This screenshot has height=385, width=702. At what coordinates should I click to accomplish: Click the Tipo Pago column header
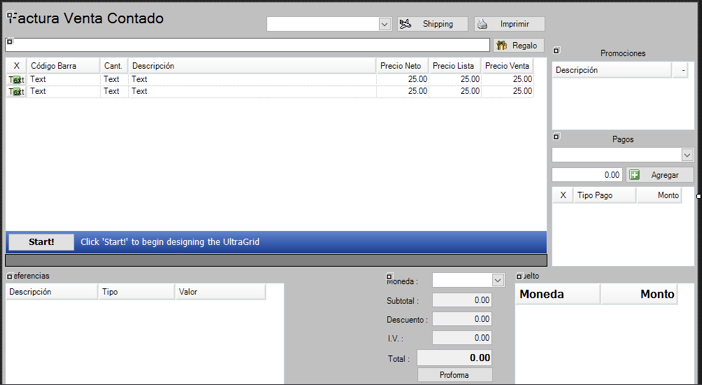point(604,195)
